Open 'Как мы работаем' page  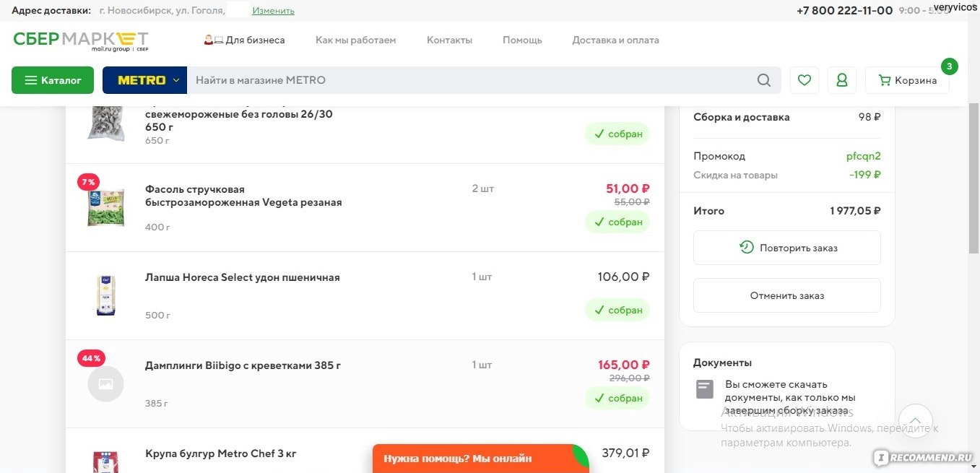(x=356, y=40)
